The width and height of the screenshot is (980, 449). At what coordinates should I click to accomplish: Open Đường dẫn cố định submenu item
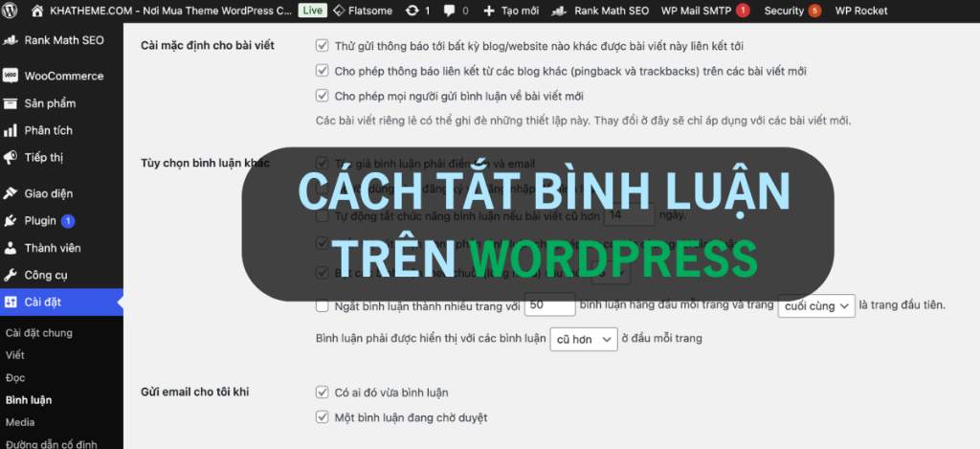52,444
